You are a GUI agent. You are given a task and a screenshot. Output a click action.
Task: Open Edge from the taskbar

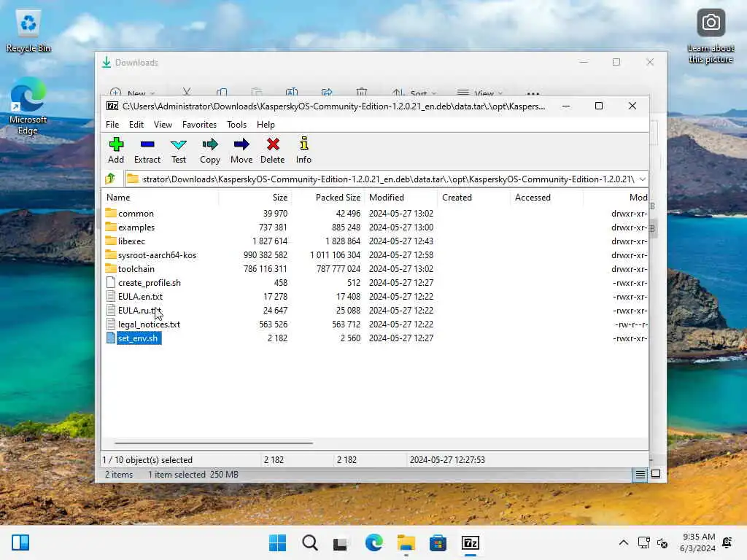374,542
